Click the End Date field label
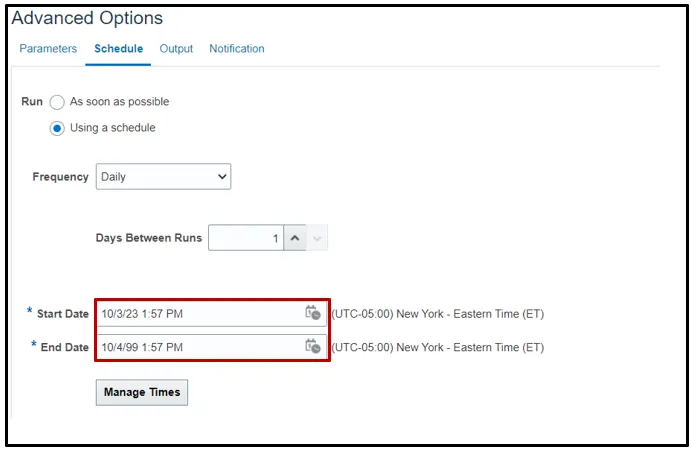Screen dimensions: 691x449 point(65,347)
